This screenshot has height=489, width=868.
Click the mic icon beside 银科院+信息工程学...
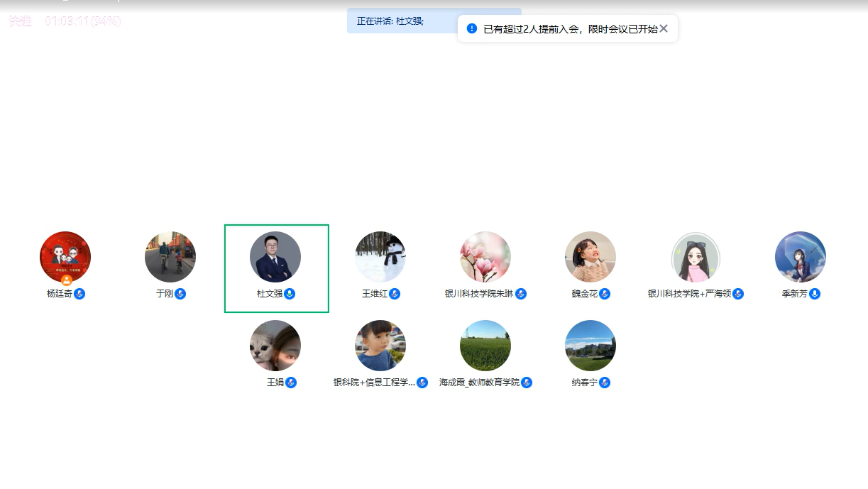(x=422, y=383)
